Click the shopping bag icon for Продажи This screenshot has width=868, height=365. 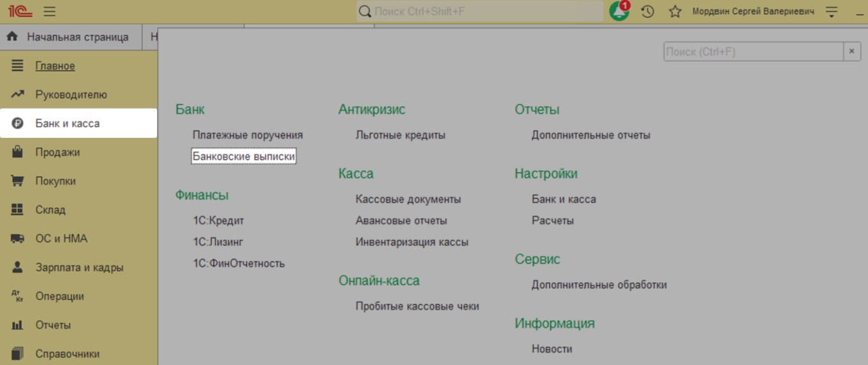click(17, 152)
